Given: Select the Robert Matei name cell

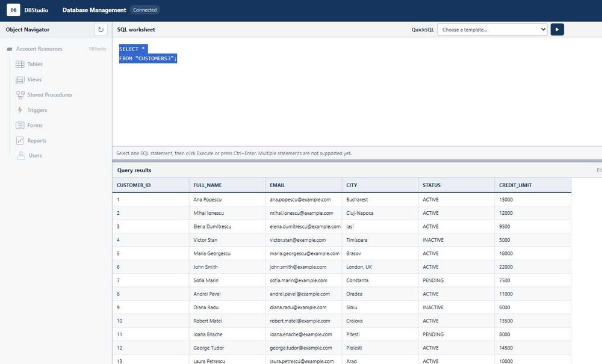Looking at the screenshot, I should pyautogui.click(x=227, y=321).
